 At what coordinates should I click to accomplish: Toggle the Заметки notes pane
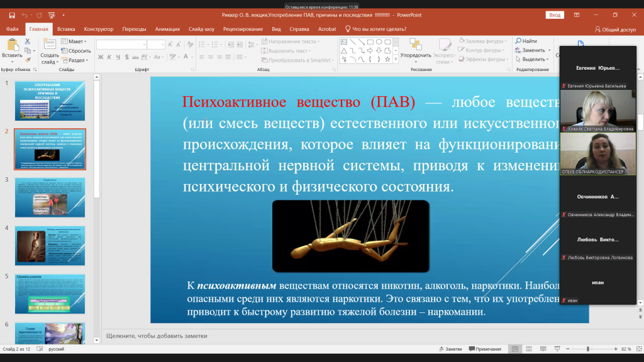click(x=450, y=349)
